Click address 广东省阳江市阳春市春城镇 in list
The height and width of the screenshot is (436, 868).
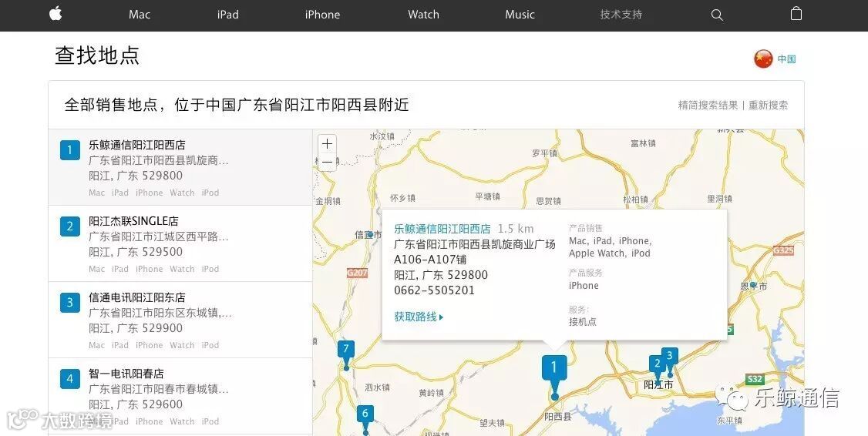tap(158, 390)
